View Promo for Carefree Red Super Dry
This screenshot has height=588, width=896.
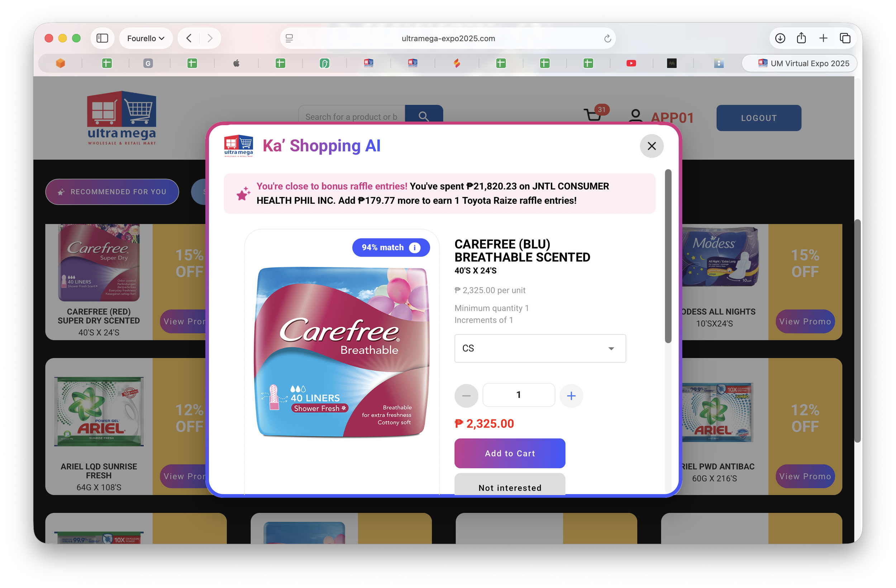click(x=183, y=321)
